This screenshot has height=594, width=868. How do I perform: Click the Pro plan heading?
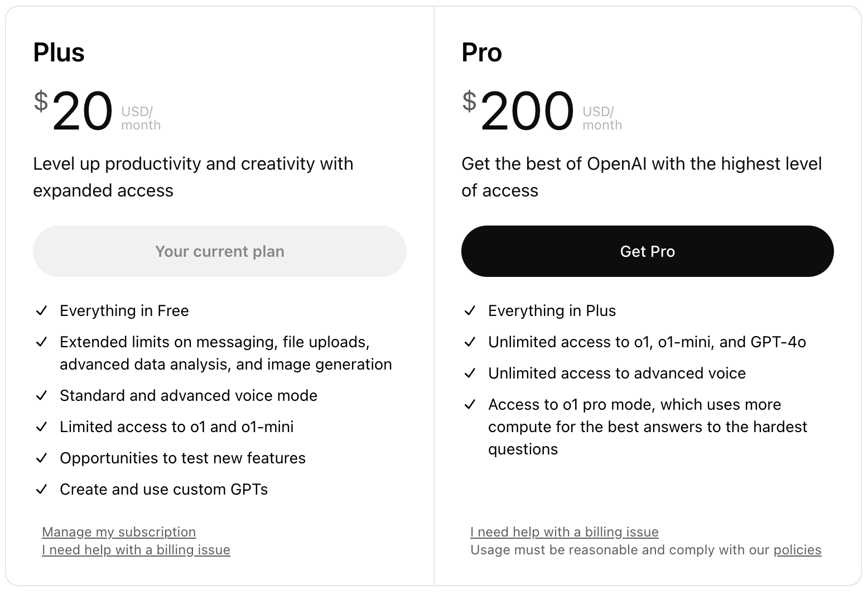[x=482, y=53]
